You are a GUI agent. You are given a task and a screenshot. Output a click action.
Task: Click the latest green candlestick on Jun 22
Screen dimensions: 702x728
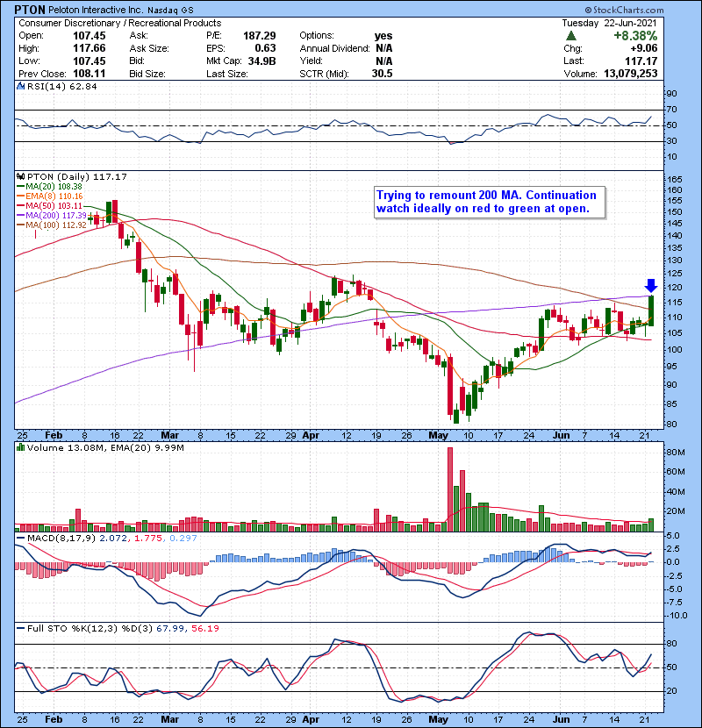651,310
